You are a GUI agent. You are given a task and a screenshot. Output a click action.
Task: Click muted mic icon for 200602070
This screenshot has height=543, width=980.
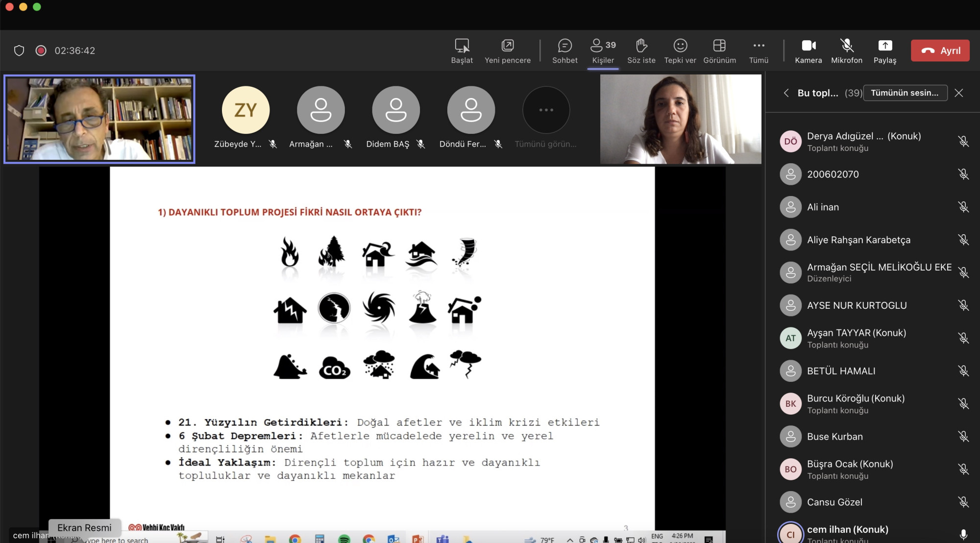tap(963, 174)
